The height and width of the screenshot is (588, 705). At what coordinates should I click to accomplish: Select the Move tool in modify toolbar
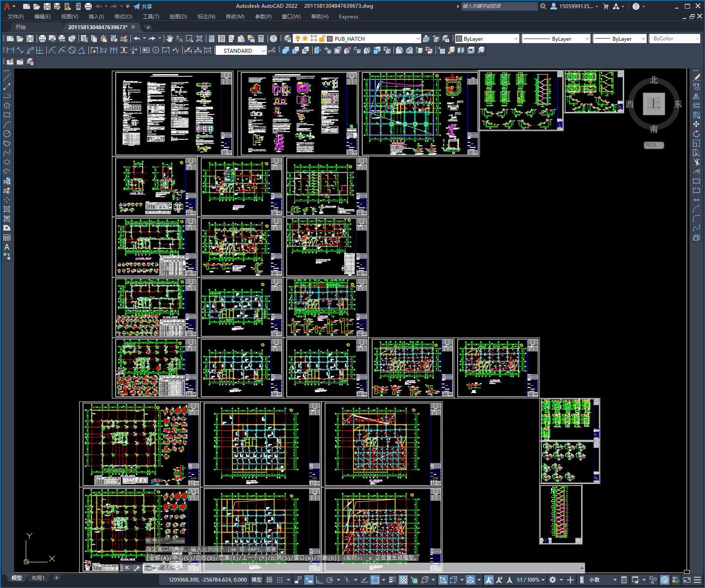click(696, 124)
